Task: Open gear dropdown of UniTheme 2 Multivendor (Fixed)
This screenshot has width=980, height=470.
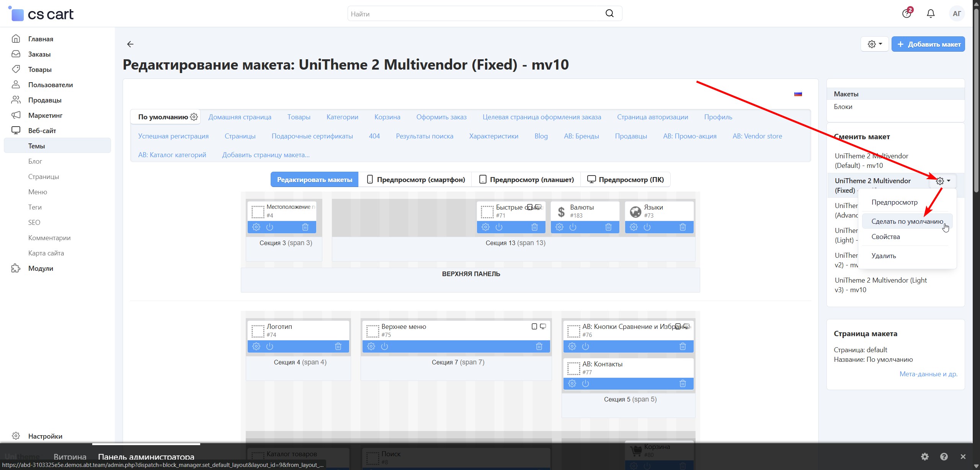Action: 943,181
